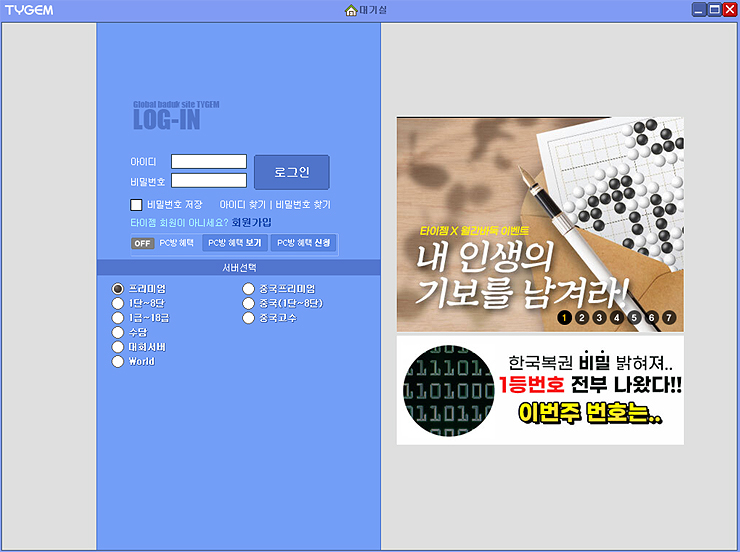
Task: Go to banner slide 4 indicator
Action: (x=617, y=318)
